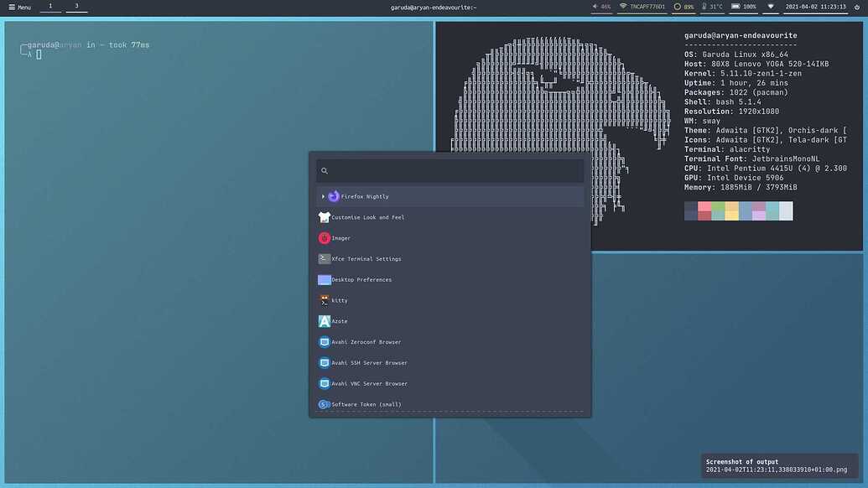This screenshot has width=868, height=488.
Task: Open the Menu in the top-left corner
Action: tap(20, 7)
